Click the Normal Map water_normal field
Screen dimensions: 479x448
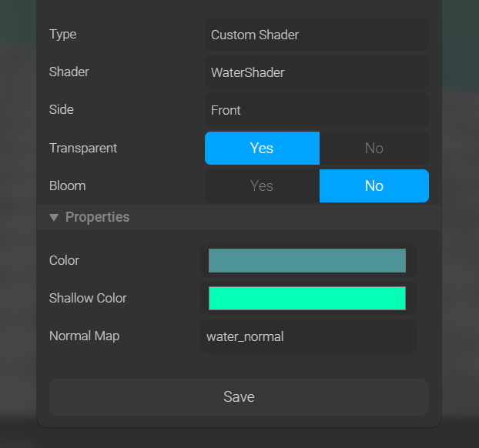click(308, 336)
